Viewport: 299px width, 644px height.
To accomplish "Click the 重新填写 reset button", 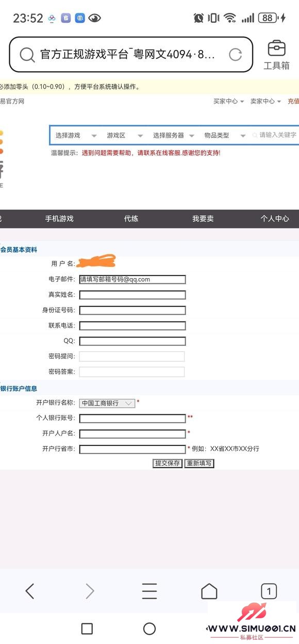I will click(199, 463).
